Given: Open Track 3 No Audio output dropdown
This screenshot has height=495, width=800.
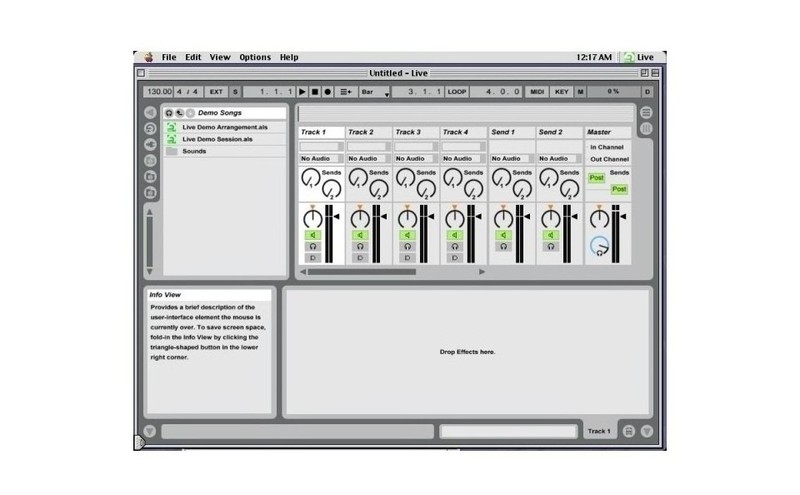Looking at the screenshot, I should click(x=416, y=159).
